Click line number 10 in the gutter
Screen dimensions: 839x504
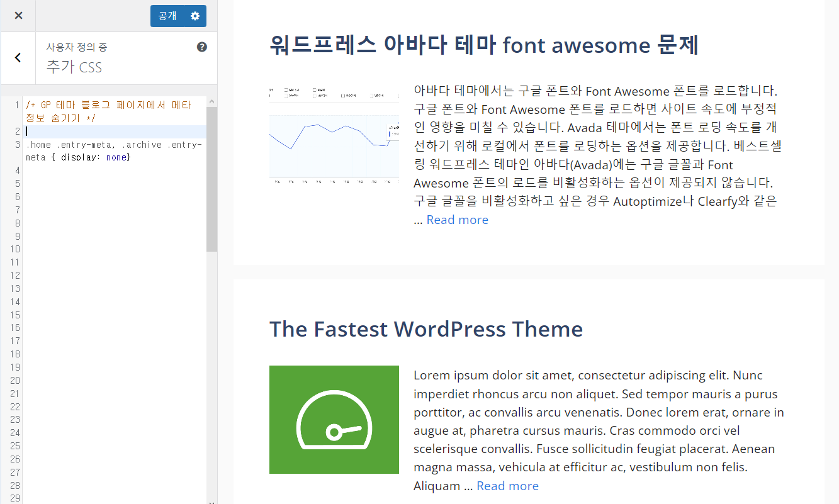[x=15, y=249]
